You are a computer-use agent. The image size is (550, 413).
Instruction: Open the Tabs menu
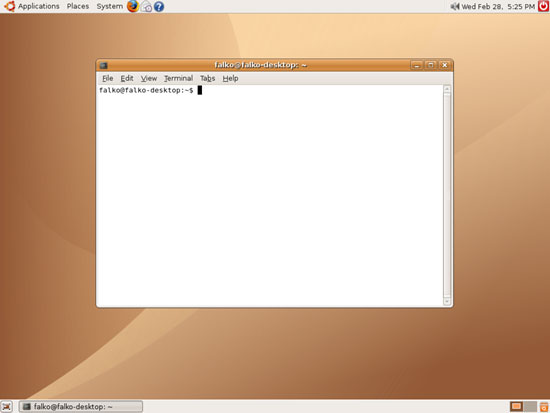click(x=207, y=78)
